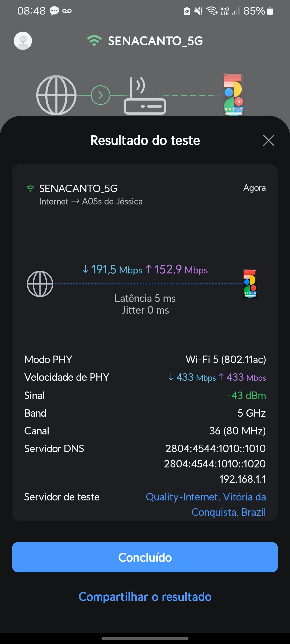Tap the SENACANTO_5G header title
The width and height of the screenshot is (290, 644).
155,41
